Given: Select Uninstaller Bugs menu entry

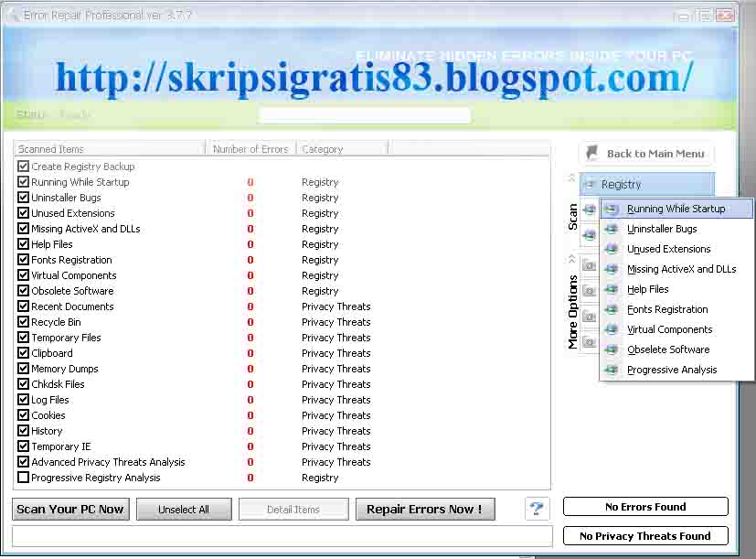Looking at the screenshot, I should tap(676, 229).
